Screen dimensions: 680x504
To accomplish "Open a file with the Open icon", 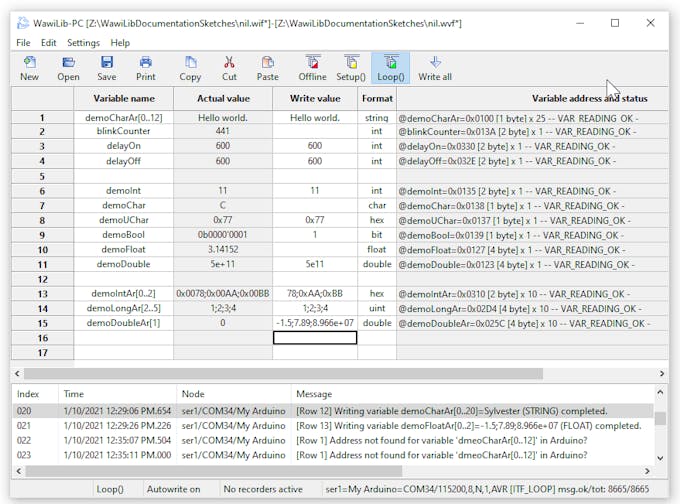I will (68, 68).
